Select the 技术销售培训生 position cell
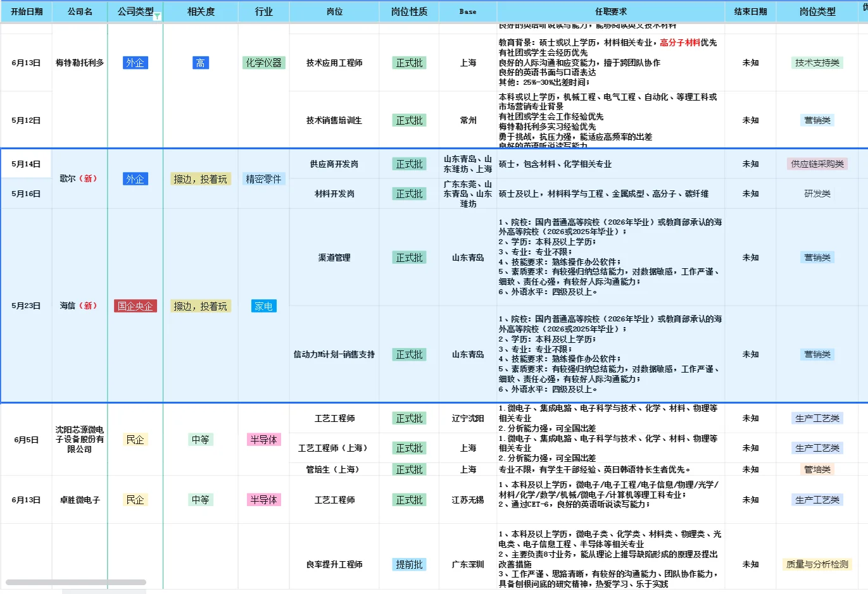 pos(334,120)
